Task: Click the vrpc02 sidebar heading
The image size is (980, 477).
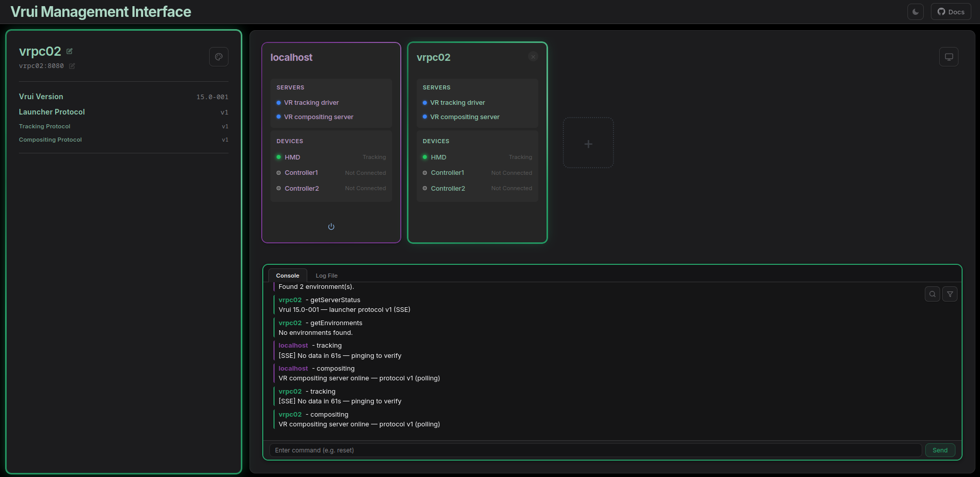Action: (x=40, y=51)
